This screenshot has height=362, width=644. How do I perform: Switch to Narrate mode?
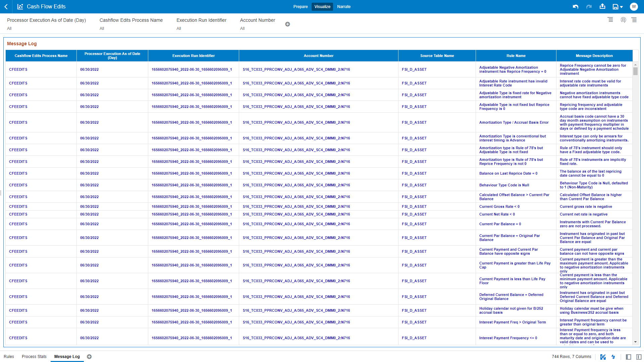(344, 7)
